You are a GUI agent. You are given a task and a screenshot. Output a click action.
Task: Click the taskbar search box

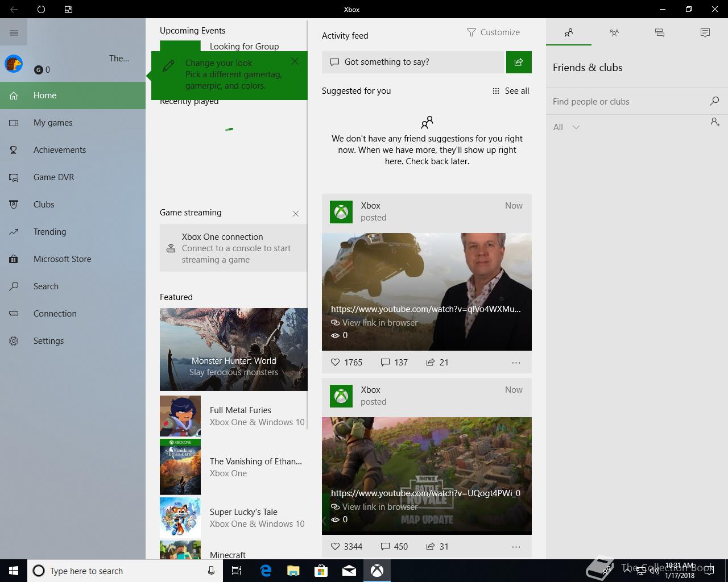click(x=124, y=571)
